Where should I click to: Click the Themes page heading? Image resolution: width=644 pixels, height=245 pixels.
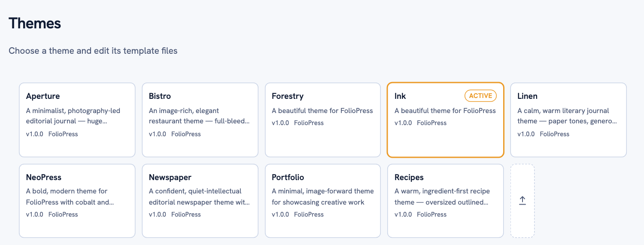[35, 23]
